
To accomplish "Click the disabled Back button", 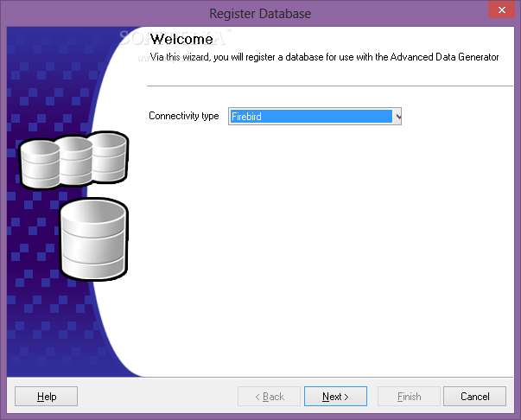I will point(269,397).
